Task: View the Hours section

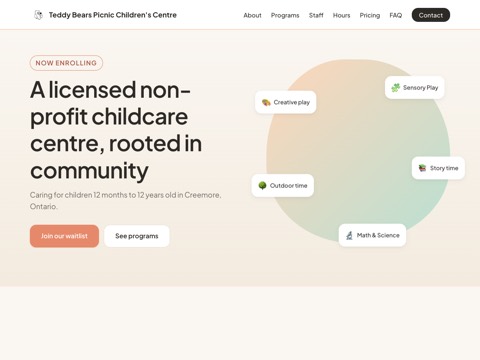Action: tap(341, 15)
